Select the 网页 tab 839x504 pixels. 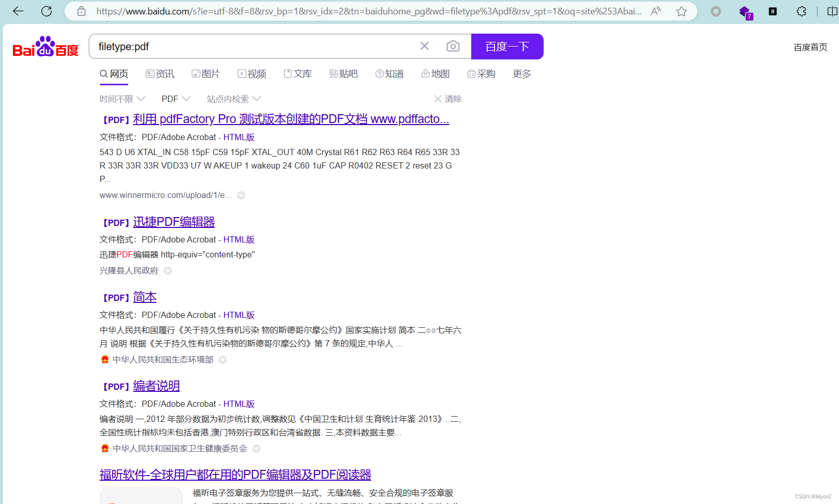click(x=114, y=74)
